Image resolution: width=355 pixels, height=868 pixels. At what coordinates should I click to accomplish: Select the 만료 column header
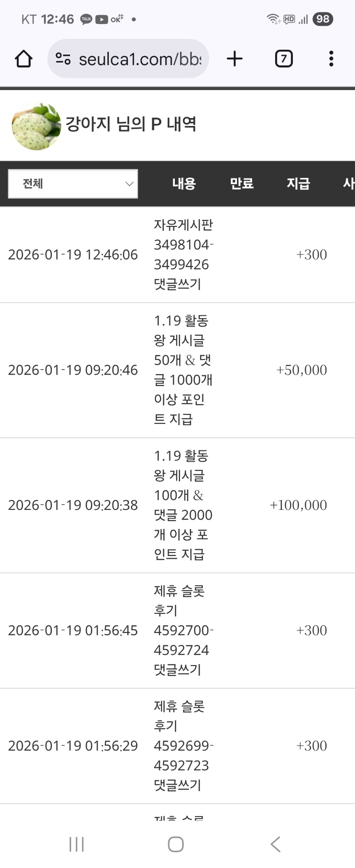tap(241, 184)
